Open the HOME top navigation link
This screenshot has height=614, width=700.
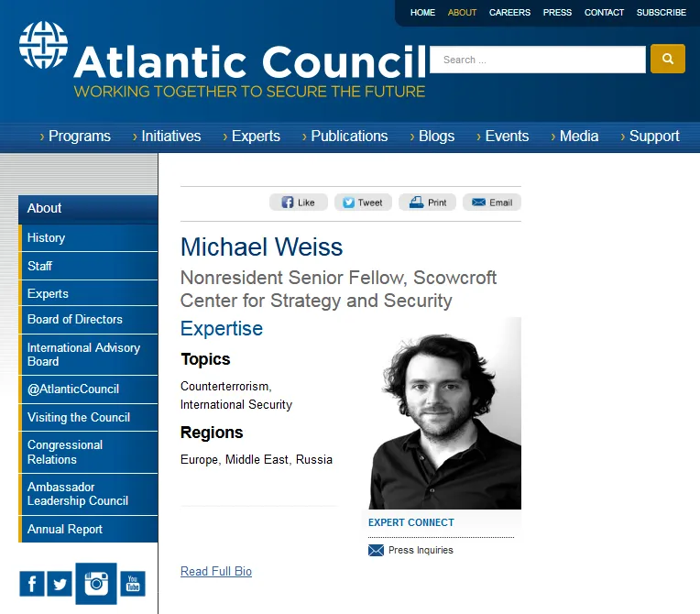422,13
